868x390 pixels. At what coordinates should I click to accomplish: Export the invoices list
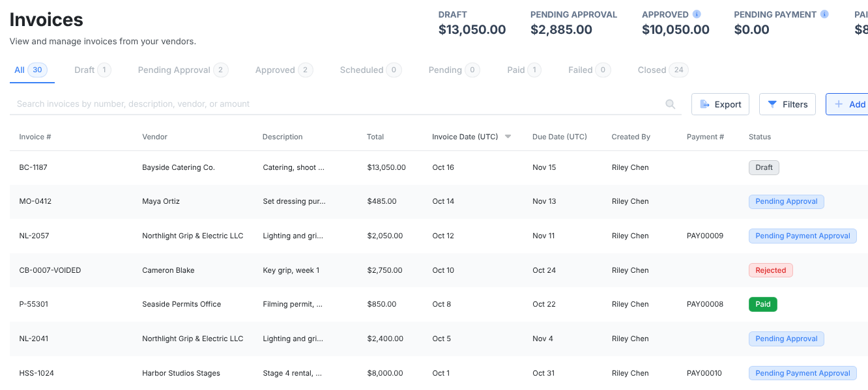click(x=720, y=104)
